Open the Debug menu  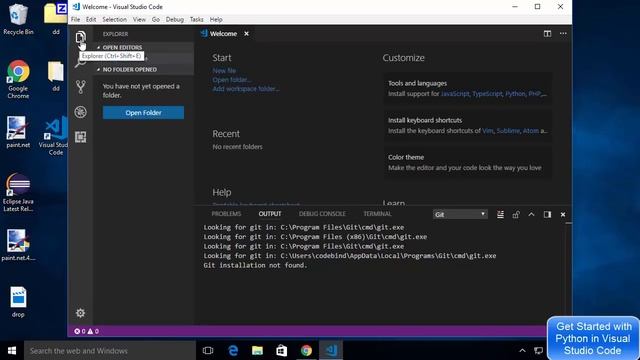(175, 19)
